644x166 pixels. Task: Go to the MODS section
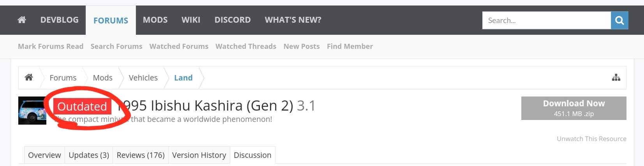click(155, 20)
